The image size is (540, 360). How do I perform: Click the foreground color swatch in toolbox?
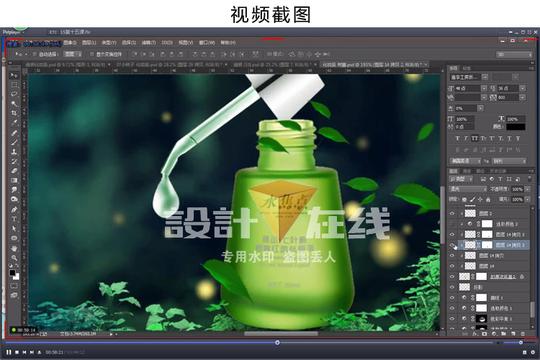point(12,273)
